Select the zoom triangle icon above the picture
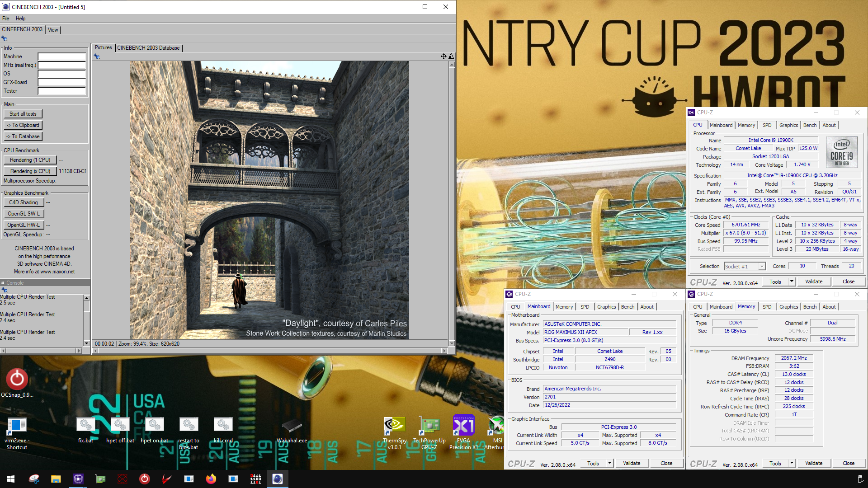Viewport: 868px width, 488px height. [451, 56]
